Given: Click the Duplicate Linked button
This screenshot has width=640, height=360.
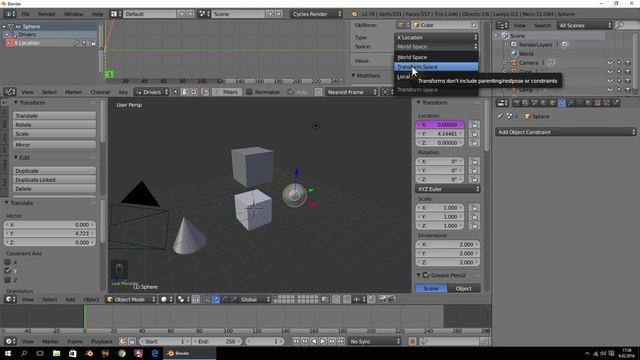Looking at the screenshot, I should click(x=54, y=180).
